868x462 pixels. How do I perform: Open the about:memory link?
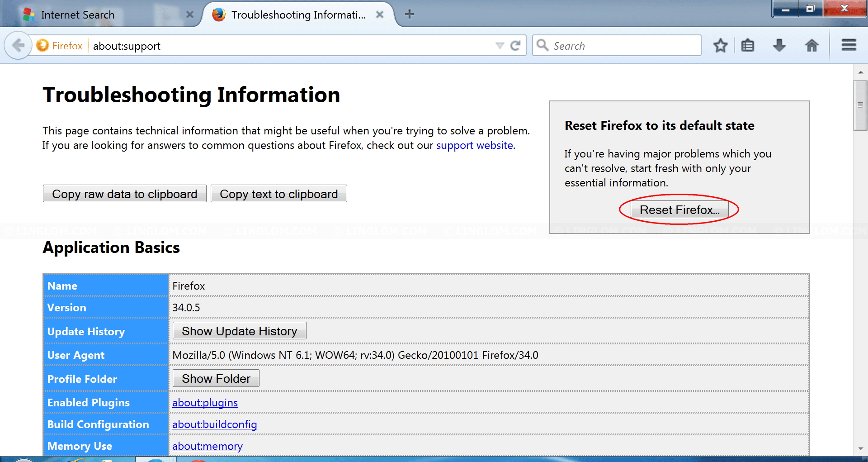(x=208, y=446)
